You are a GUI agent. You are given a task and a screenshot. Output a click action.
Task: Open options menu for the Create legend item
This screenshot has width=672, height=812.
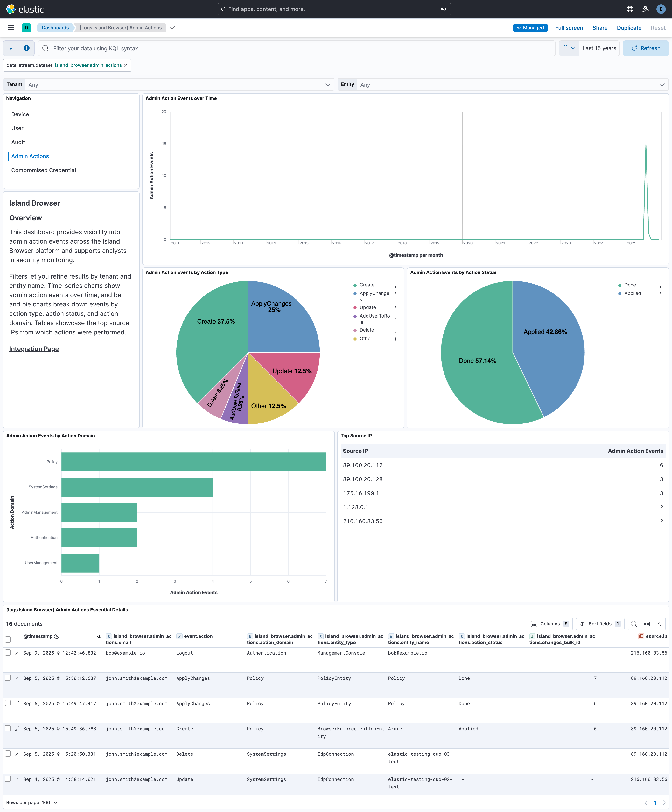tap(395, 285)
